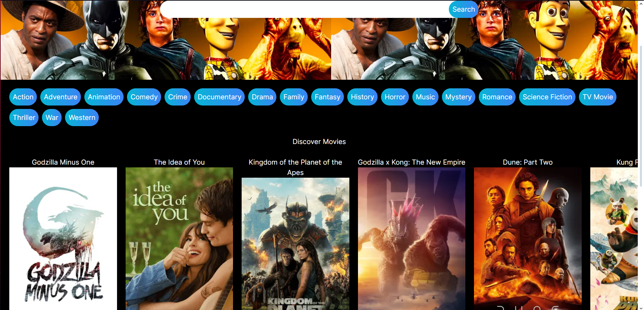
Task: Select the Crime genre tag
Action: 178,97
